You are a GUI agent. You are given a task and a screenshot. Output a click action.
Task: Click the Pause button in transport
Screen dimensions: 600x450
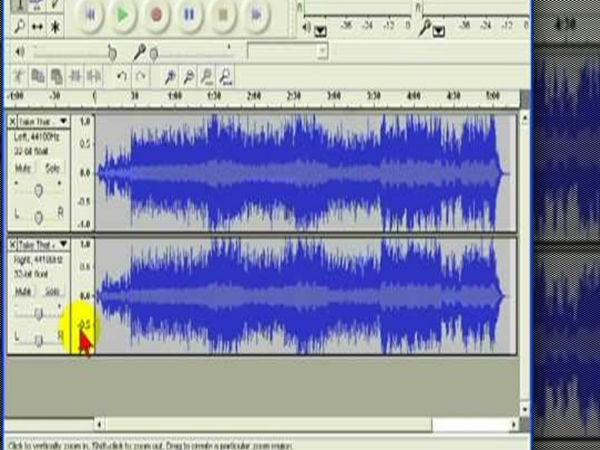(189, 14)
